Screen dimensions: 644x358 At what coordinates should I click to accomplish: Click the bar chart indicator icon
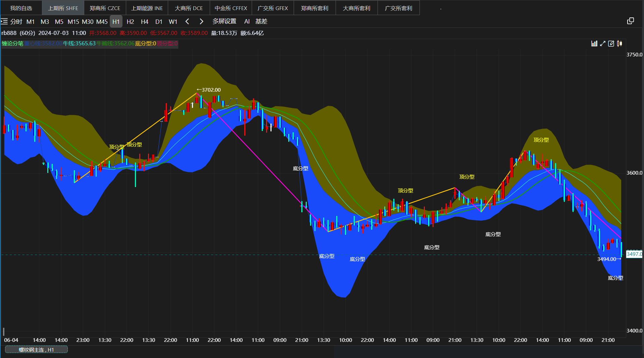594,44
